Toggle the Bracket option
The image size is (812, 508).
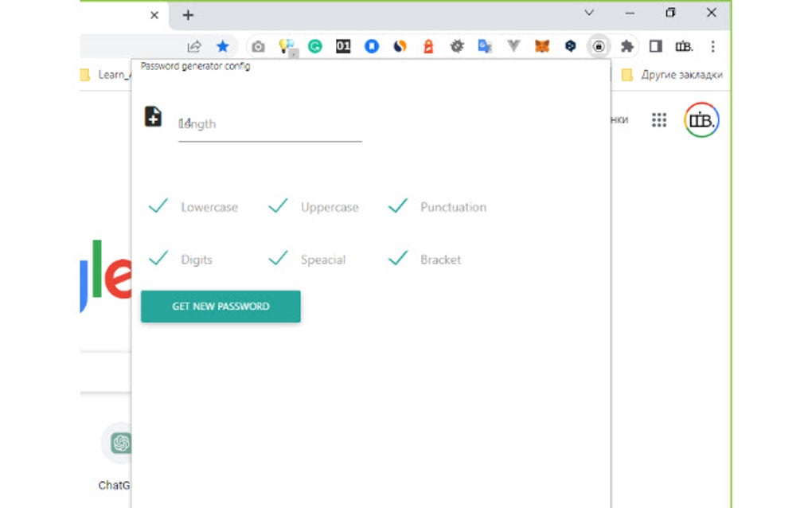397,258
